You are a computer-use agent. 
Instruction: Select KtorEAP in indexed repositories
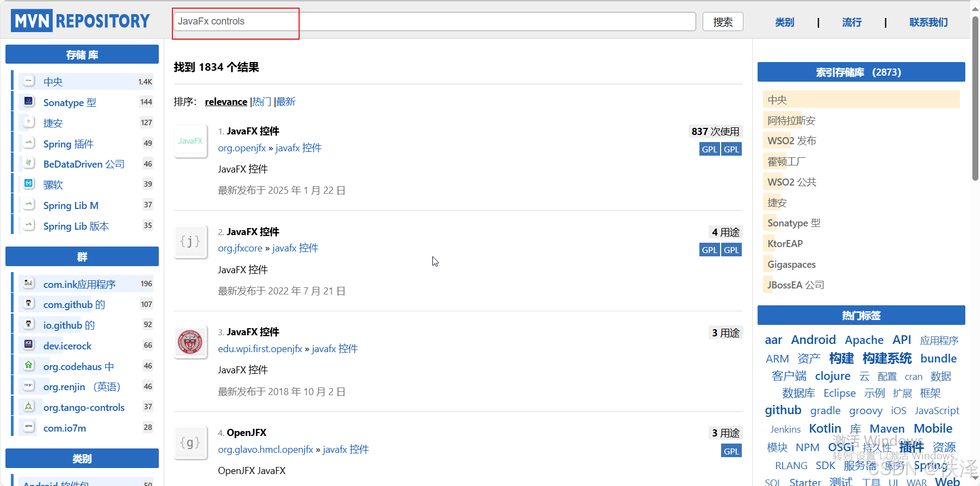785,243
